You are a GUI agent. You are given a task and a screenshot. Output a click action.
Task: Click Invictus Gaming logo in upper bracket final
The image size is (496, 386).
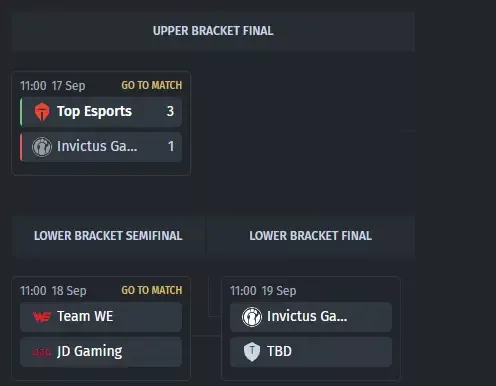tap(42, 147)
